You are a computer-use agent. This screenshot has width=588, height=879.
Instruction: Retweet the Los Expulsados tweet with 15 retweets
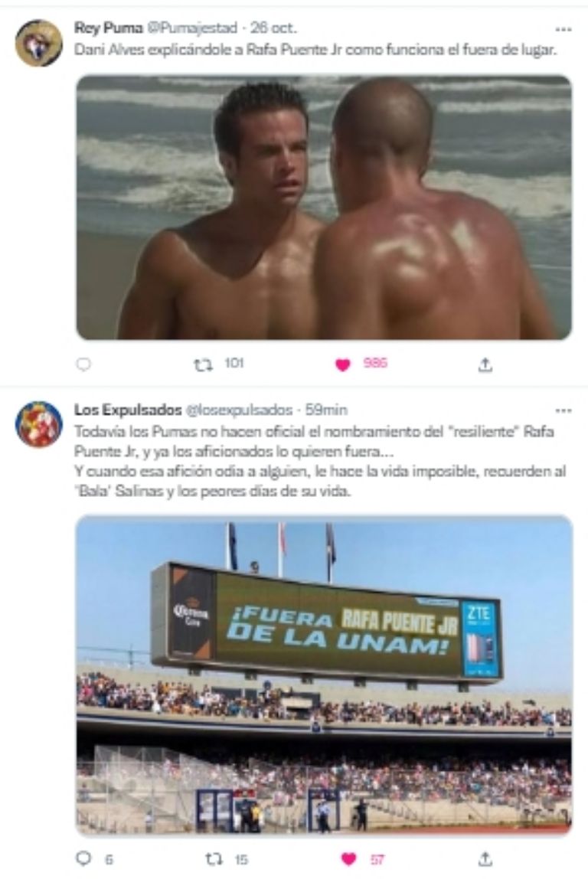tap(214, 859)
